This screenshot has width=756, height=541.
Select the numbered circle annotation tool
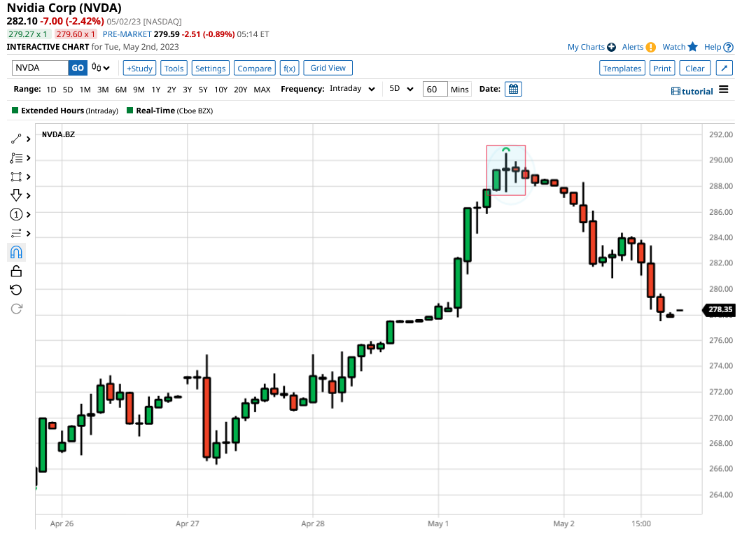click(x=15, y=214)
